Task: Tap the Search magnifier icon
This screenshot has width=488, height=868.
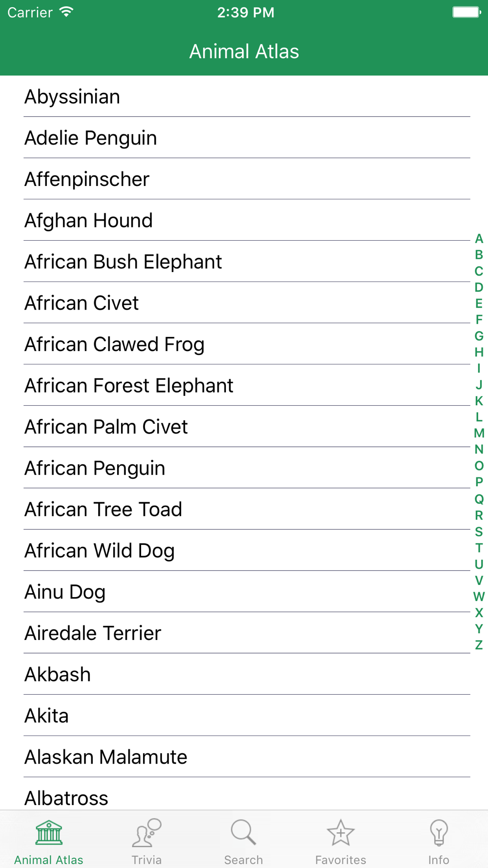Action: 244,833
